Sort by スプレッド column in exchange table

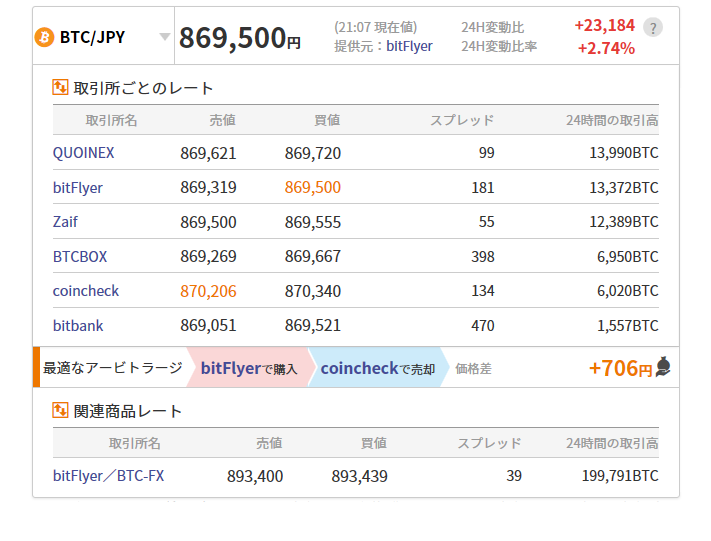(462, 120)
